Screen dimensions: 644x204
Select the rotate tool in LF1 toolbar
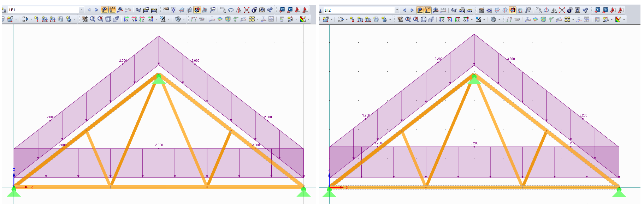pyautogui.click(x=231, y=10)
